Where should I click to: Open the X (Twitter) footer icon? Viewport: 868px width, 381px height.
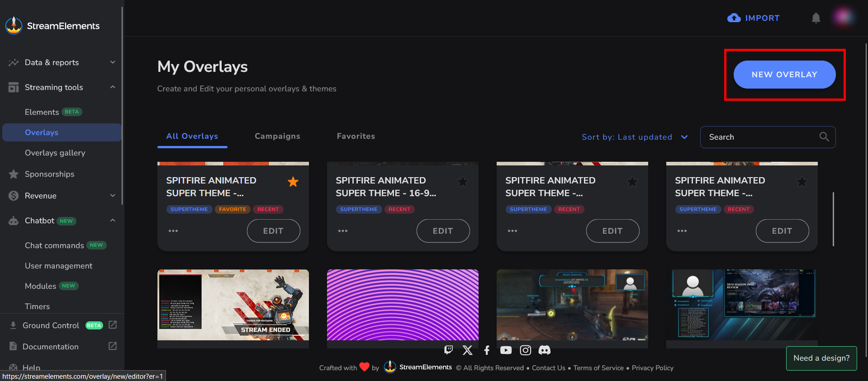coord(468,350)
